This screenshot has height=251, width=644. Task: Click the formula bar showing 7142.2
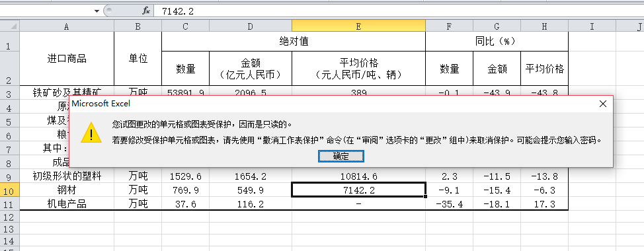(399, 11)
